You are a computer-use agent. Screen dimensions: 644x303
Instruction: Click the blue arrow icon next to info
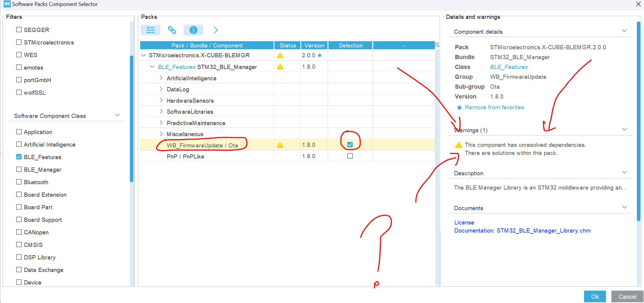(x=216, y=30)
